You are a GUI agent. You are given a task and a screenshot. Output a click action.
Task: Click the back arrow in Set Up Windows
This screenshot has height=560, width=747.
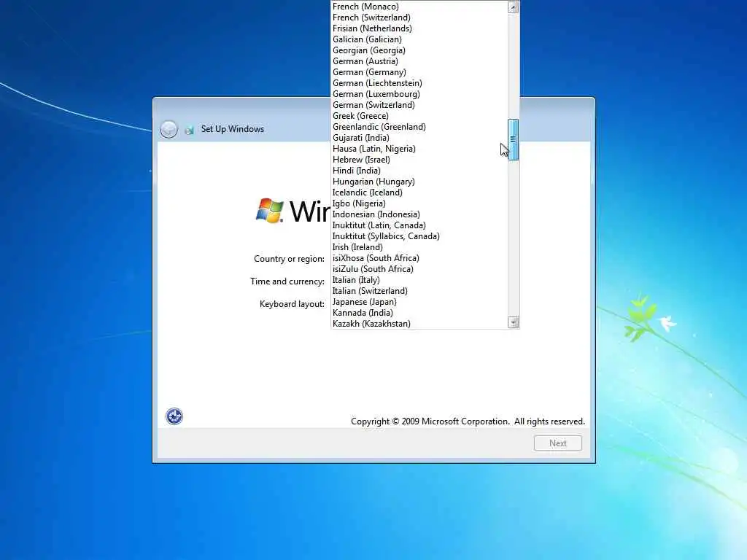pos(169,129)
